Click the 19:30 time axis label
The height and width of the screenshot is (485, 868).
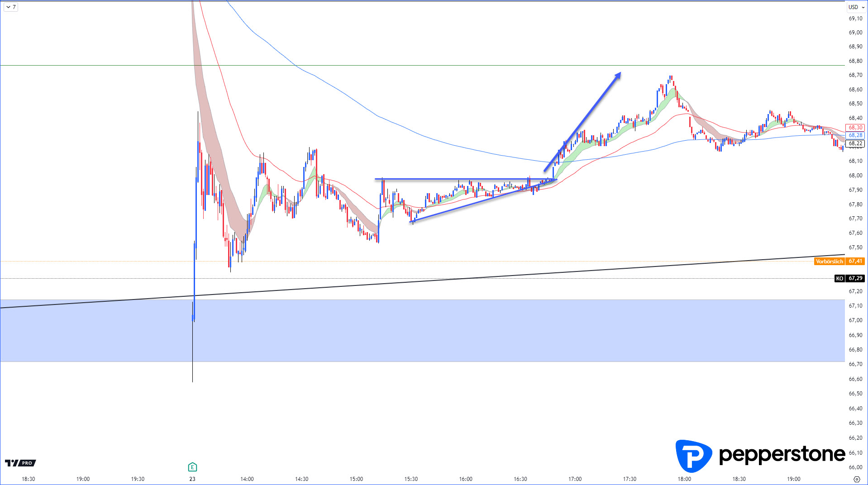click(x=138, y=479)
